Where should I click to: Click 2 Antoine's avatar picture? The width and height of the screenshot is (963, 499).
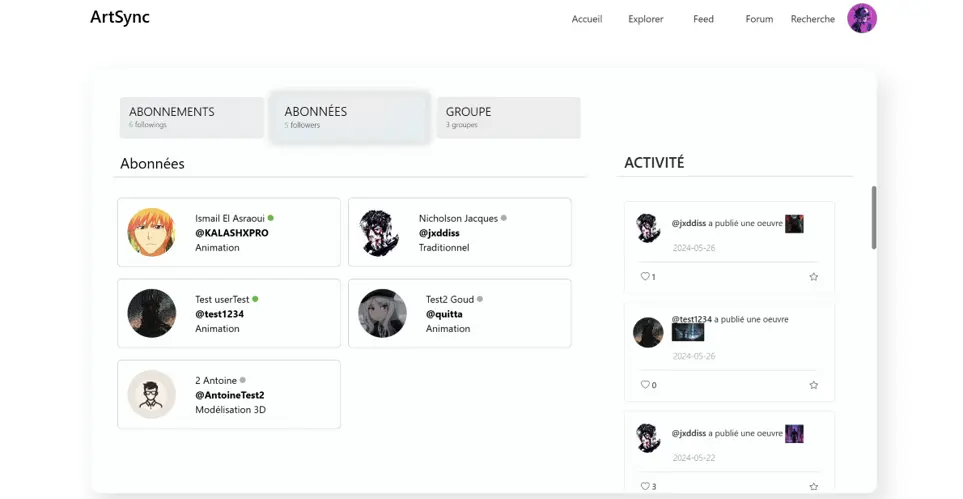152,394
